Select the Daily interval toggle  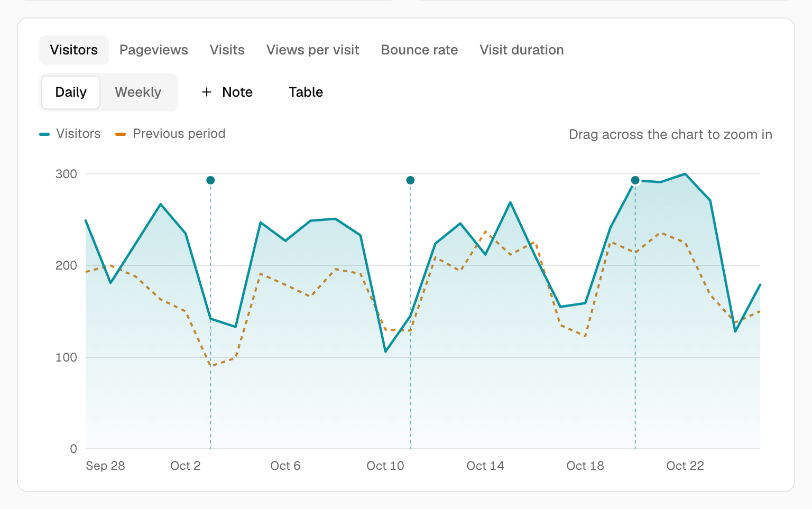(71, 92)
